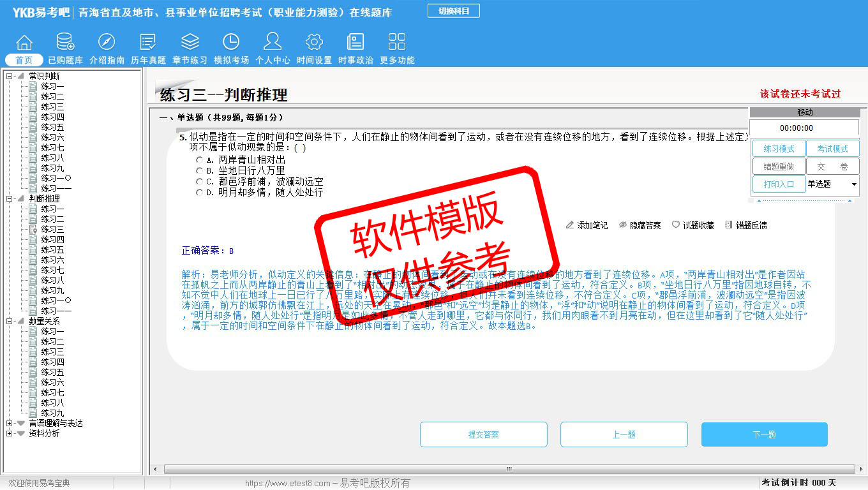
Task: Open the 介绍指南 compass icon
Action: 107,43
